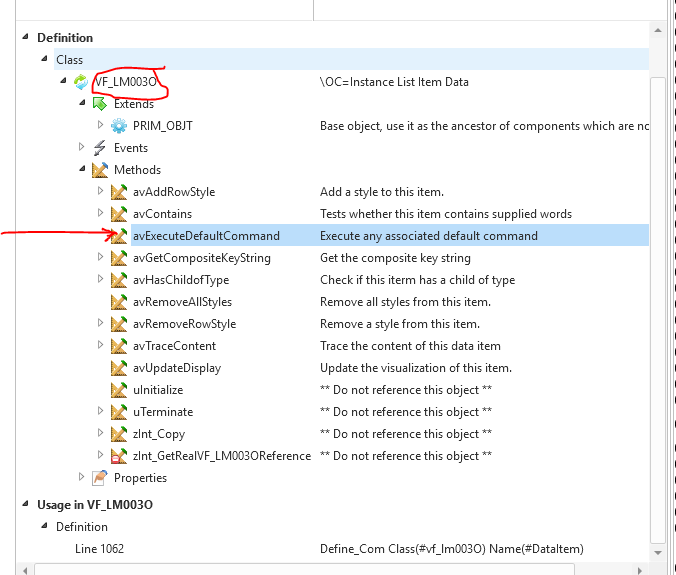Click the green Extends arrow icon
The height and width of the screenshot is (575, 676).
[x=100, y=104]
